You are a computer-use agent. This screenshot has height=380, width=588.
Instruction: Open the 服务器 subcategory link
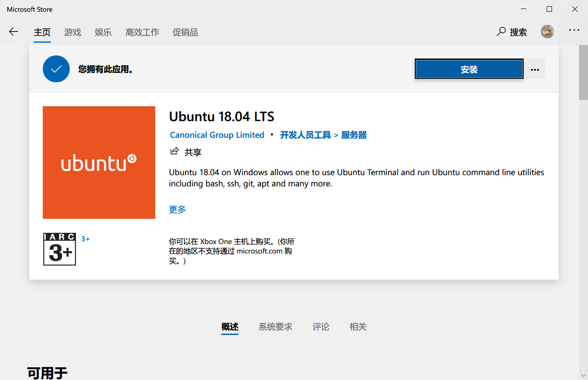click(354, 135)
